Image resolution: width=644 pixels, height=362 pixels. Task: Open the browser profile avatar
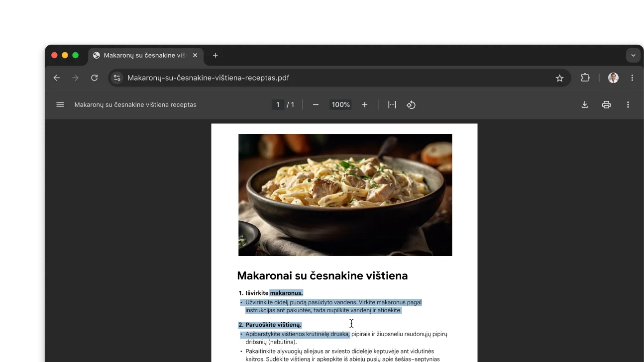click(613, 78)
